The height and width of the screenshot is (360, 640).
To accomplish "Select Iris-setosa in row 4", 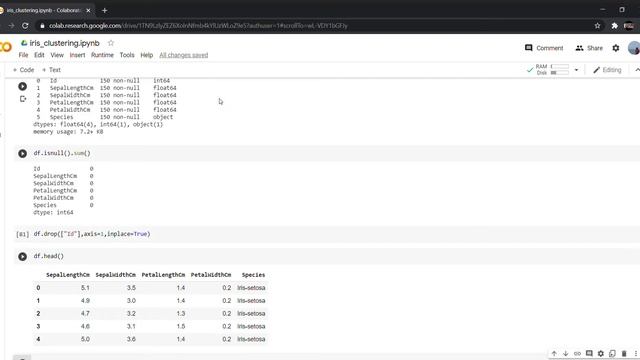I will point(251,339).
